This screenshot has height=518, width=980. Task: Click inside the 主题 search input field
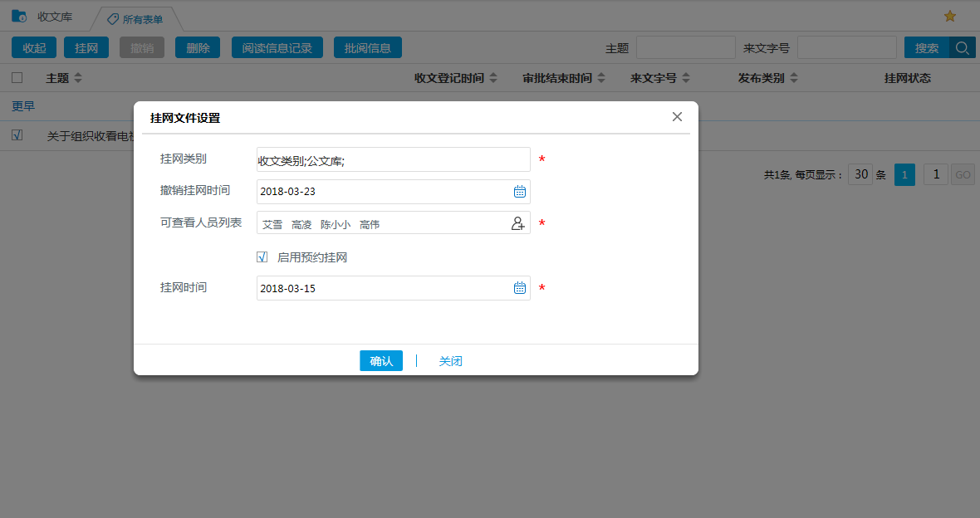686,47
